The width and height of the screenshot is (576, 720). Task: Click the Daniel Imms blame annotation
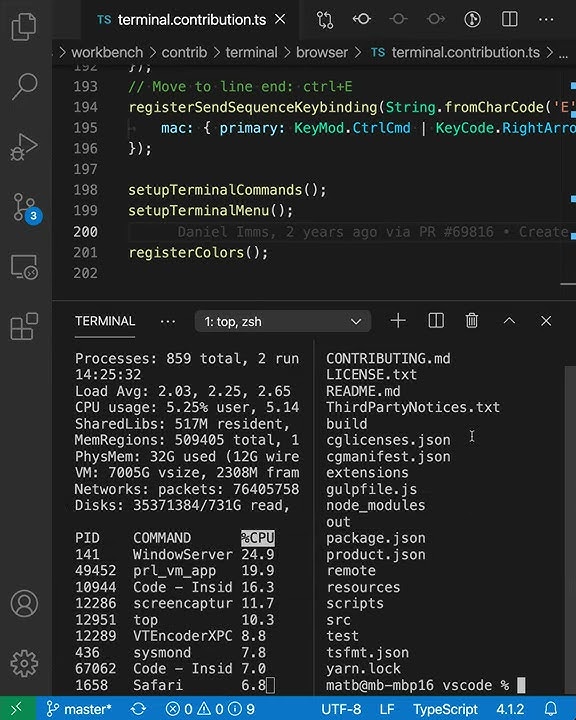coord(373,232)
